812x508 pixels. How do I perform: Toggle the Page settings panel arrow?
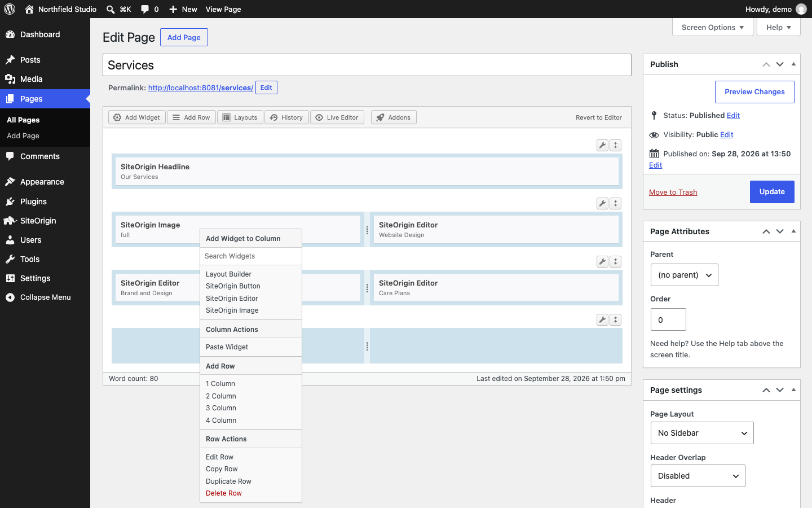click(x=793, y=390)
